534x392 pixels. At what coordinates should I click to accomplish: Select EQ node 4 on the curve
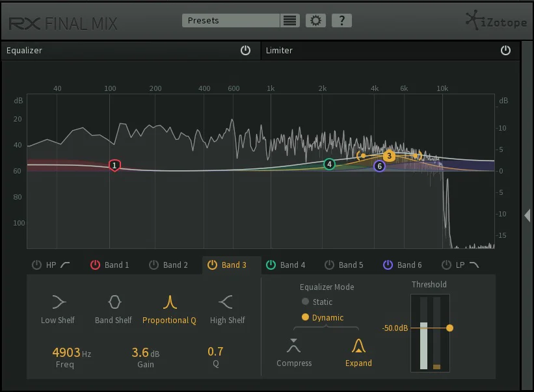[329, 164]
